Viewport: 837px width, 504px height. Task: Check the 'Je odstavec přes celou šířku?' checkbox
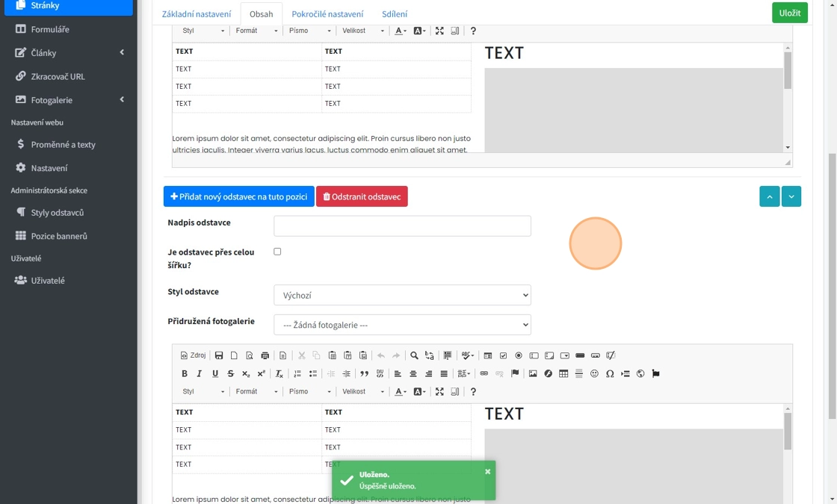[x=277, y=252]
